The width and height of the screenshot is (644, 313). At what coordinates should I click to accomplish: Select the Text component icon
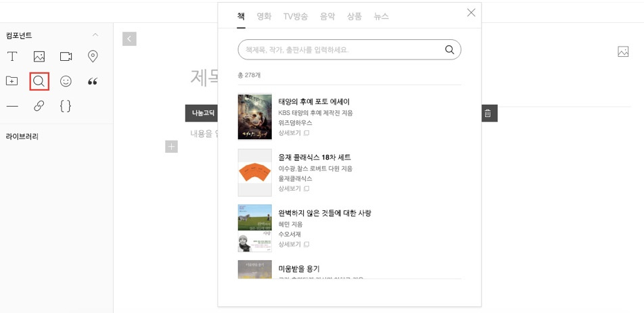click(12, 56)
